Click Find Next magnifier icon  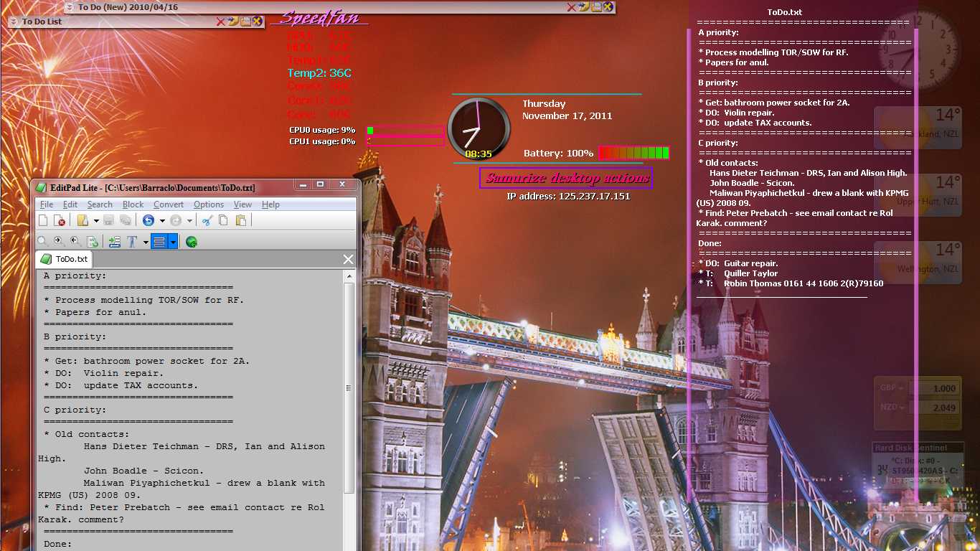(59, 242)
